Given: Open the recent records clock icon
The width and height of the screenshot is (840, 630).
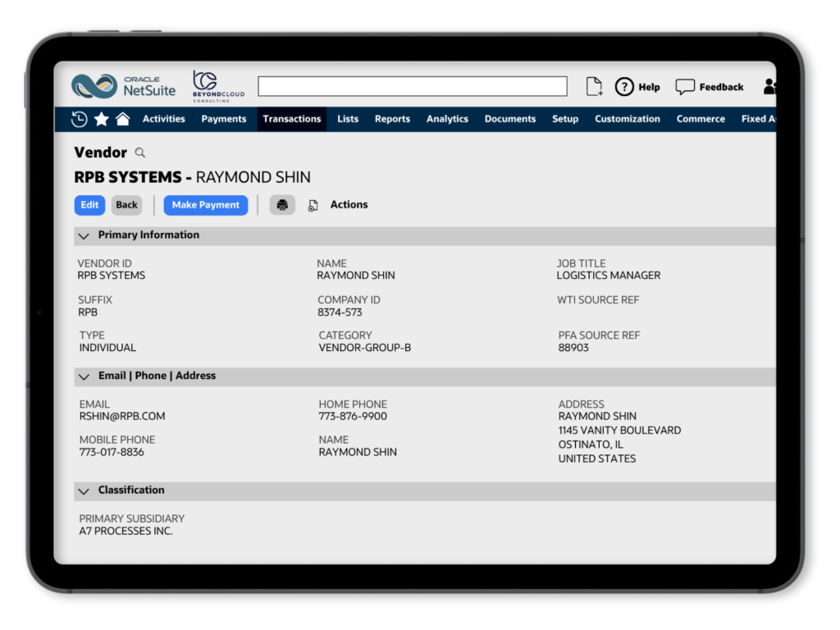Looking at the screenshot, I should click(79, 119).
